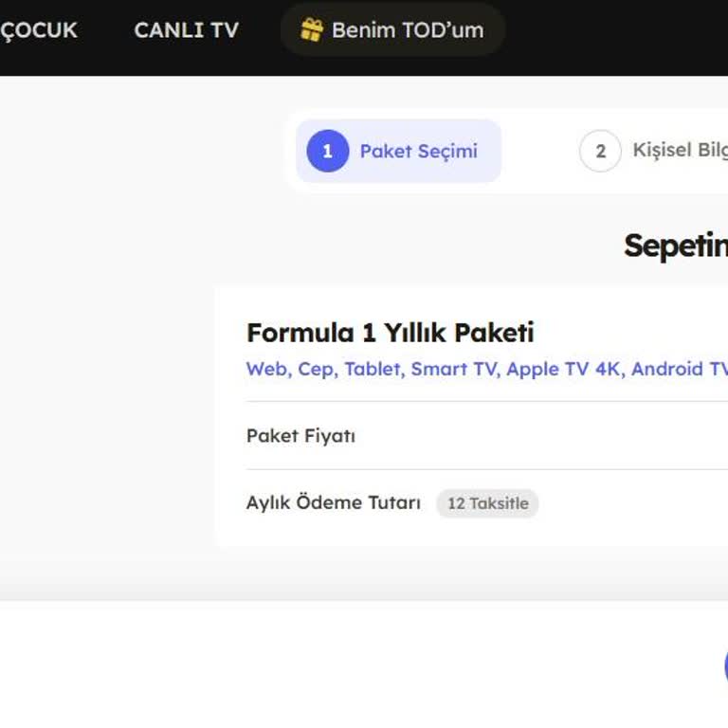Select step 2 Kişisel Bilgiler
The height and width of the screenshot is (728, 728).
click(654, 151)
